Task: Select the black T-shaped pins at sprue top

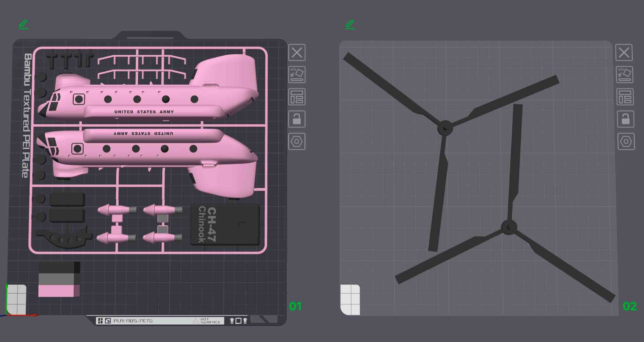Action: [70, 60]
